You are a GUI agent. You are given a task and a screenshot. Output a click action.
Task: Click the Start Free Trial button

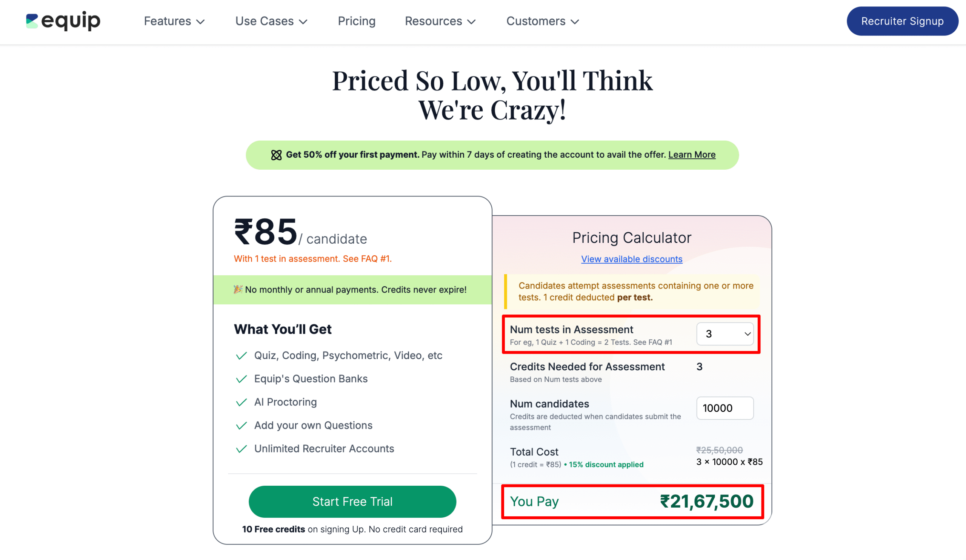[352, 502]
